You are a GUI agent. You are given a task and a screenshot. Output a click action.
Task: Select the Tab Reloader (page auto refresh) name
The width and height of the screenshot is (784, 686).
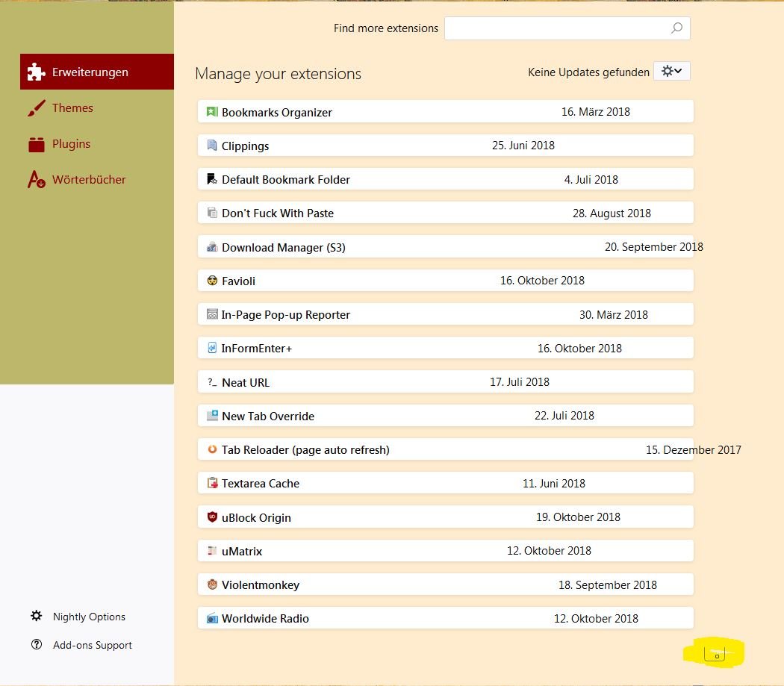(x=305, y=450)
